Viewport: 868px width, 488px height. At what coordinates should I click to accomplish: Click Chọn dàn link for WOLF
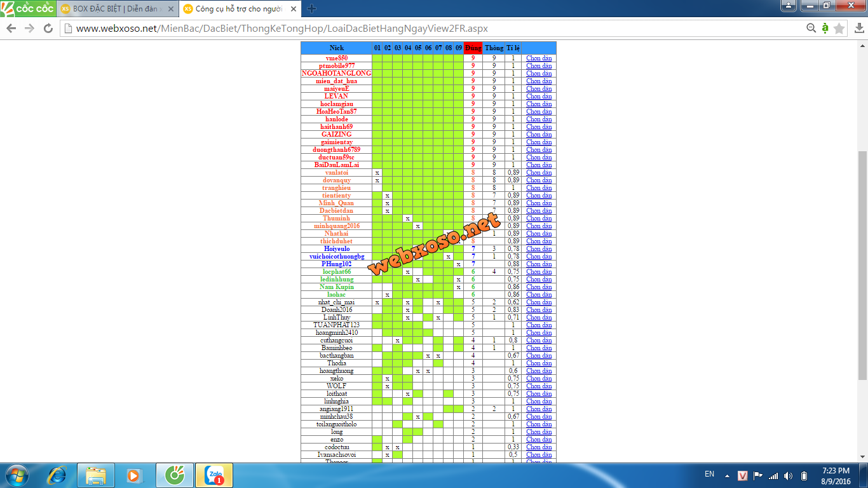(x=539, y=386)
